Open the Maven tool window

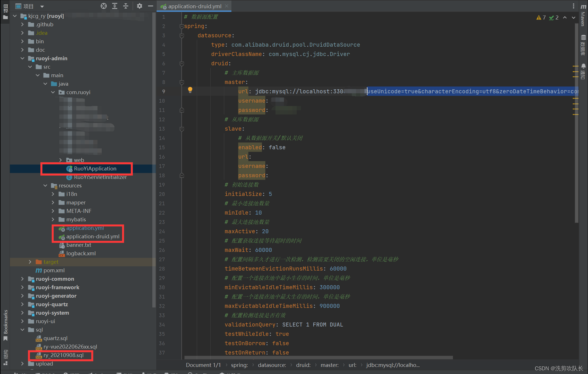click(x=583, y=15)
